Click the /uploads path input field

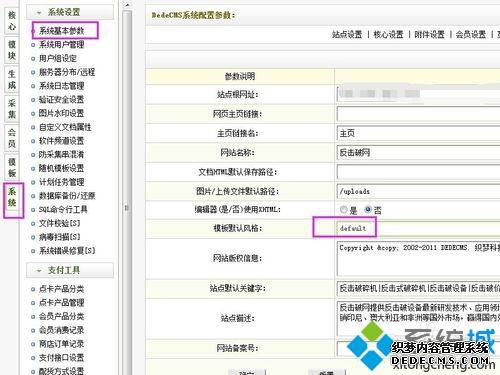pos(419,191)
